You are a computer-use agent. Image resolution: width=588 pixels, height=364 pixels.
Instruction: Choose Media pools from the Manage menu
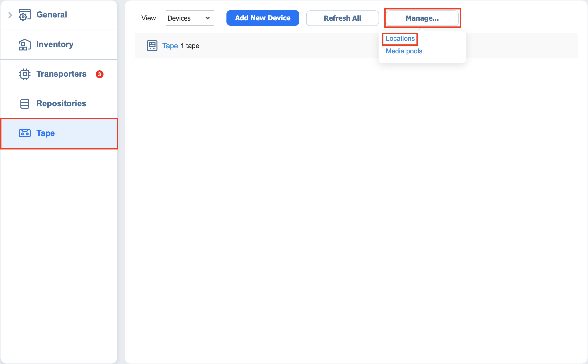click(x=404, y=51)
